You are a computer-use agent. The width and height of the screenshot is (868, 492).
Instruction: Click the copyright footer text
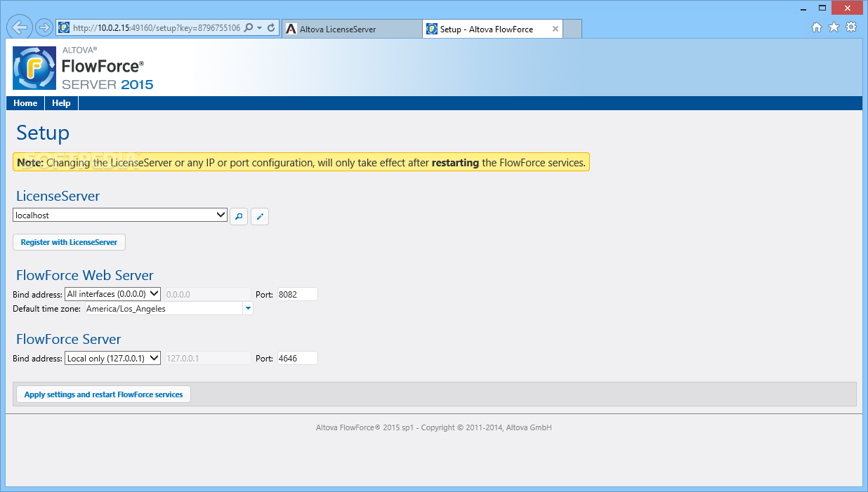434,427
